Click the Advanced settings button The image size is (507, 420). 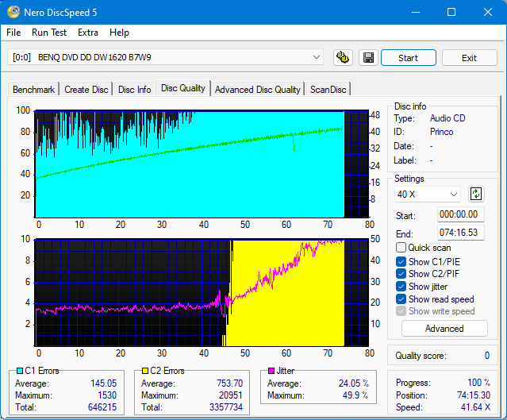tap(444, 329)
